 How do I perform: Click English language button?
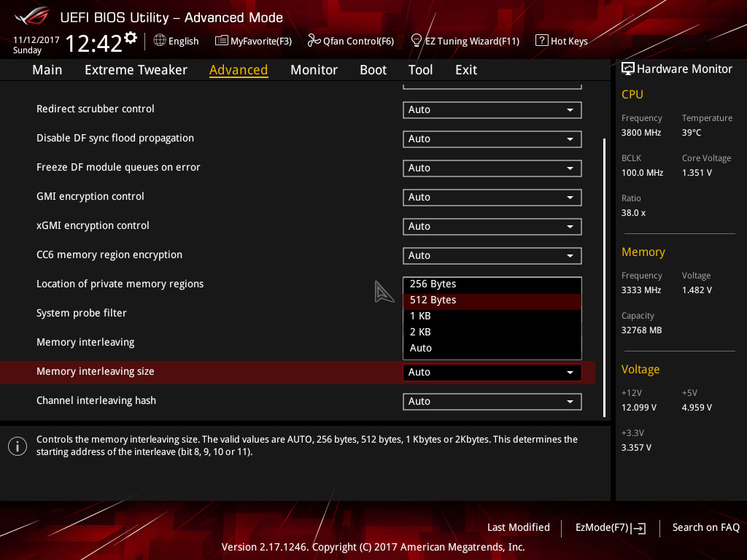click(x=183, y=42)
